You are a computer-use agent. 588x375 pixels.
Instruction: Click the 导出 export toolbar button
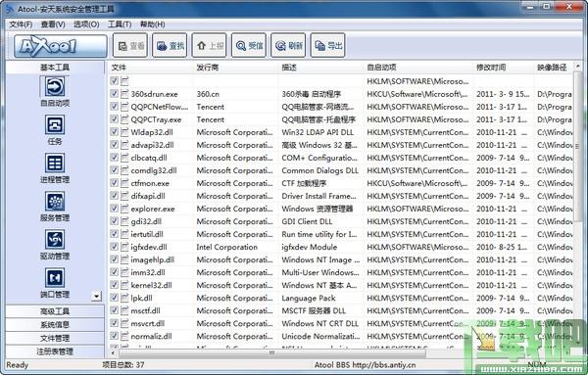327,46
